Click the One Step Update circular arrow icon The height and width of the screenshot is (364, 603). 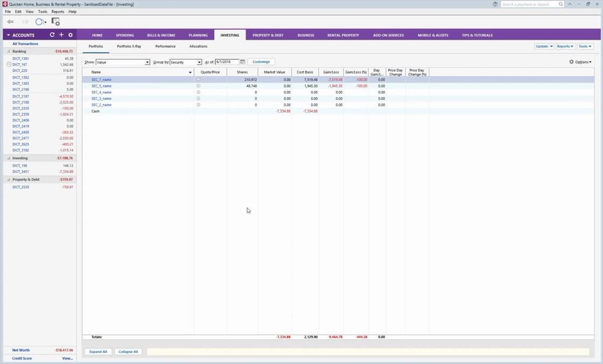pos(39,22)
